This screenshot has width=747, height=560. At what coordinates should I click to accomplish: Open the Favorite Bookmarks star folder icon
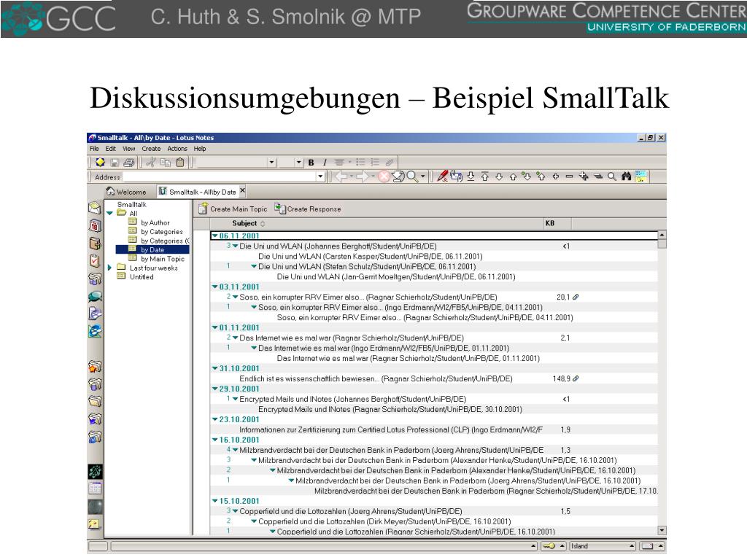point(95,366)
